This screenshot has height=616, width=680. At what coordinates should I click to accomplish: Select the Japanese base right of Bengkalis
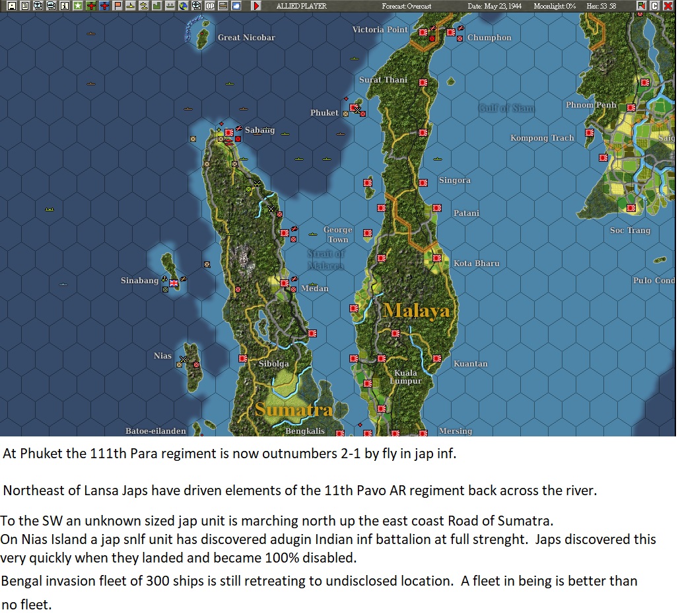340,433
